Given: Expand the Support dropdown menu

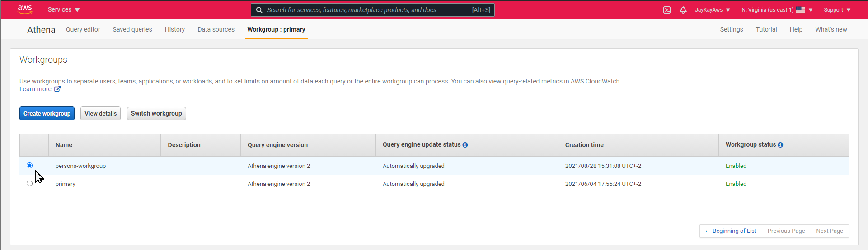Looking at the screenshot, I should coord(837,10).
